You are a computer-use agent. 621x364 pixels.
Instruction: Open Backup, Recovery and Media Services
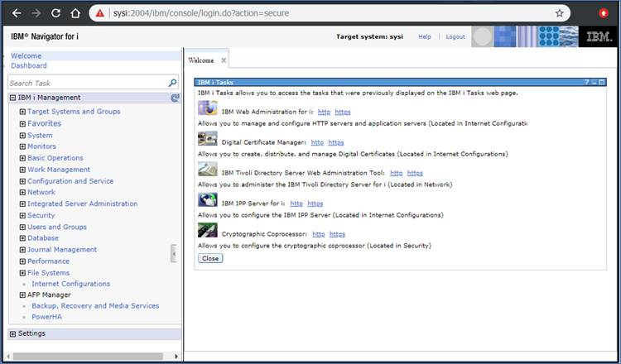coord(95,306)
